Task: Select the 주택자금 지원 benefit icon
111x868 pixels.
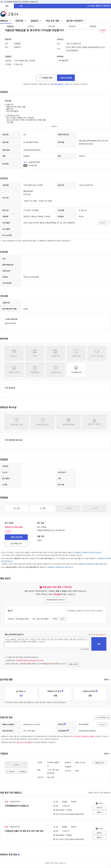Action: (x=14, y=369)
